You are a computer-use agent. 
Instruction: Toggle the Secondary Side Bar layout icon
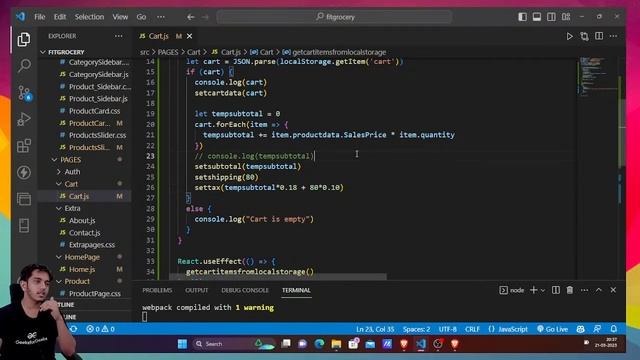click(x=551, y=17)
